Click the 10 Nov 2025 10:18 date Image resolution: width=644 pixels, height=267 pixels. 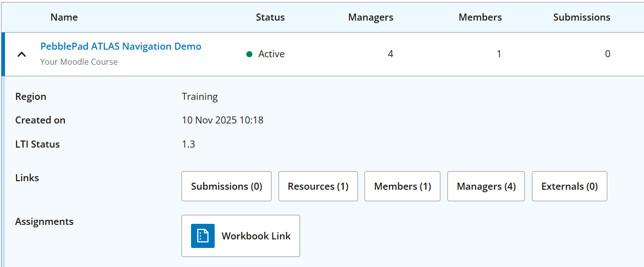click(x=223, y=120)
